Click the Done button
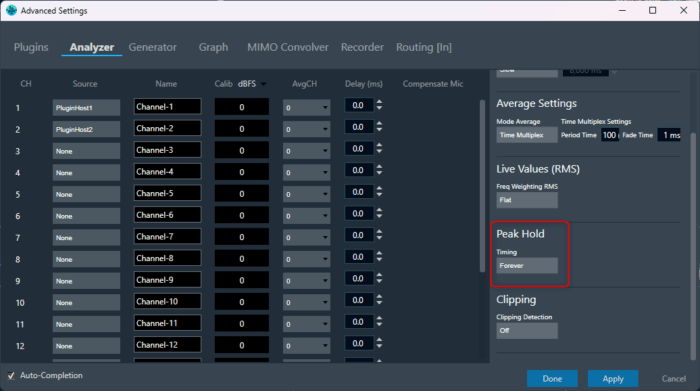The image size is (700, 391). click(x=552, y=379)
